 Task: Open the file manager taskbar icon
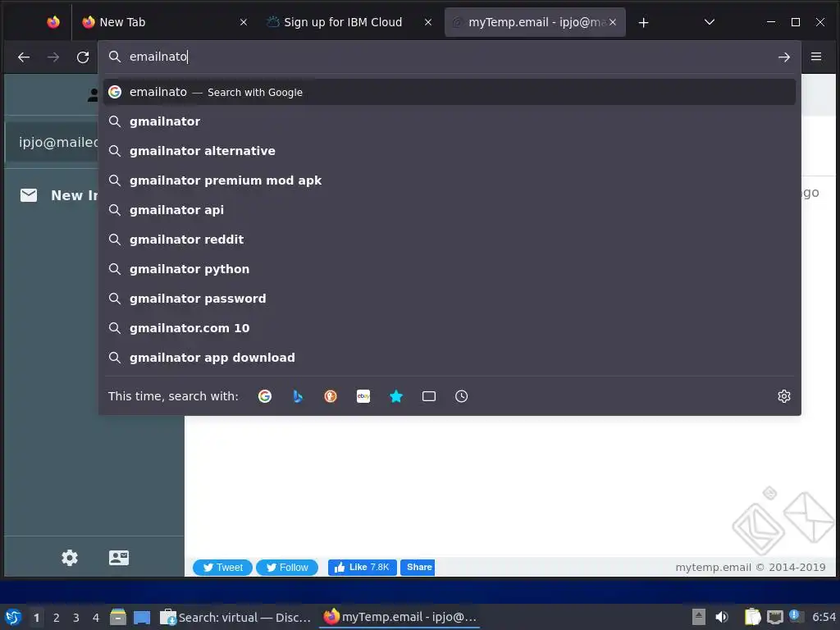coord(118,617)
